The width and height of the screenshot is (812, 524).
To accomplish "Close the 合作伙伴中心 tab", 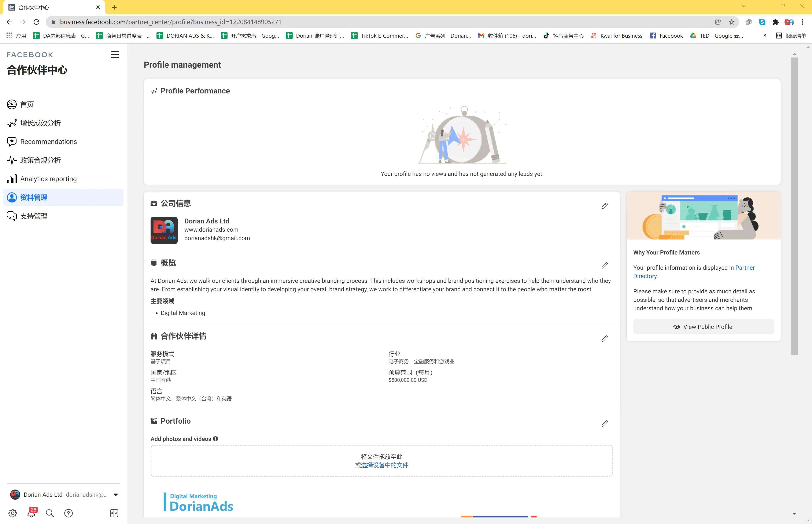I will pos(98,7).
